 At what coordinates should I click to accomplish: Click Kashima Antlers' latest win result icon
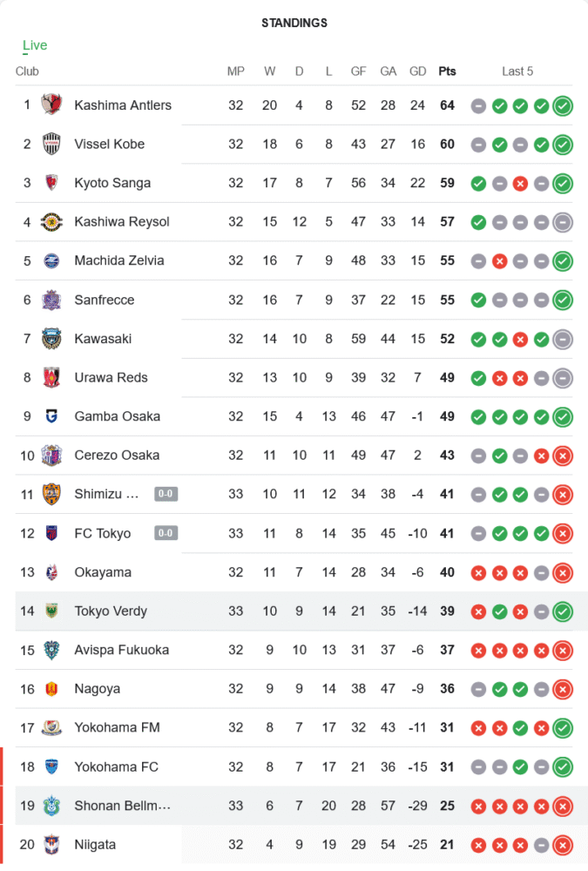click(563, 106)
